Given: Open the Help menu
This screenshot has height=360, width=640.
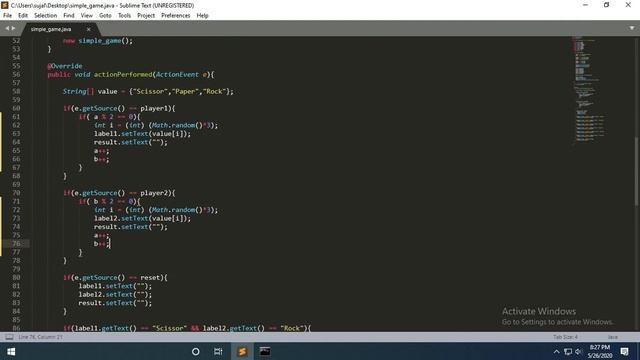Looking at the screenshot, I should click(202, 16).
